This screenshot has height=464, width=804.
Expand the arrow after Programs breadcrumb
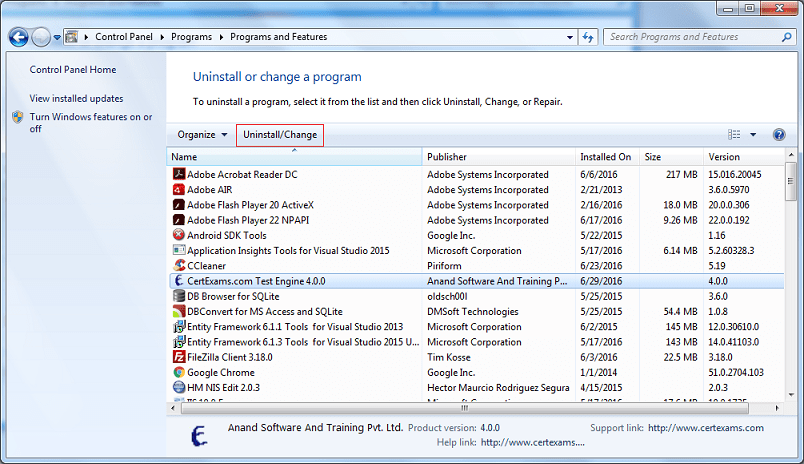(x=221, y=37)
